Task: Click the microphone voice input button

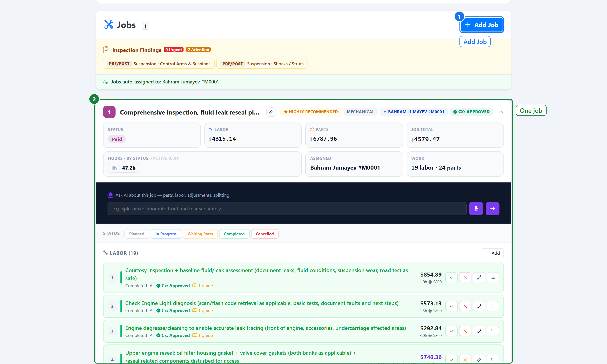Action: pos(476,208)
